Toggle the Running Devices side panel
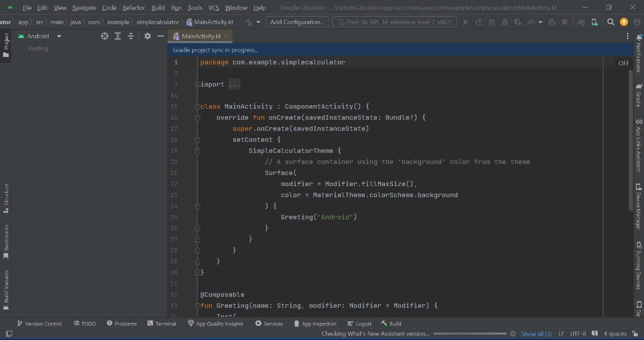644x340 pixels. tap(638, 265)
